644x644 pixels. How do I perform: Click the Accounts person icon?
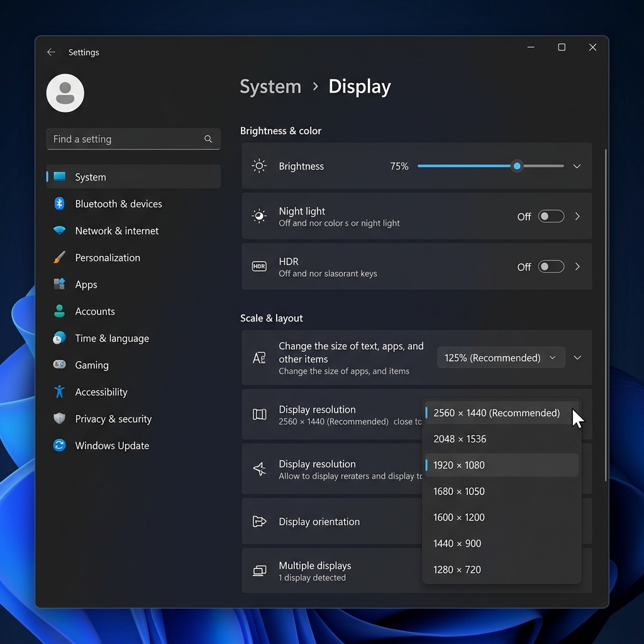pyautogui.click(x=60, y=311)
